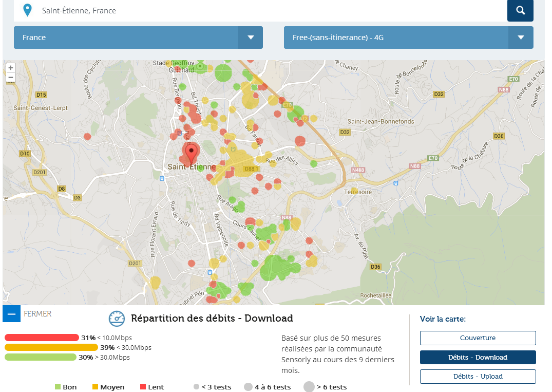Click the red Lent legend swatch

pos(143,387)
